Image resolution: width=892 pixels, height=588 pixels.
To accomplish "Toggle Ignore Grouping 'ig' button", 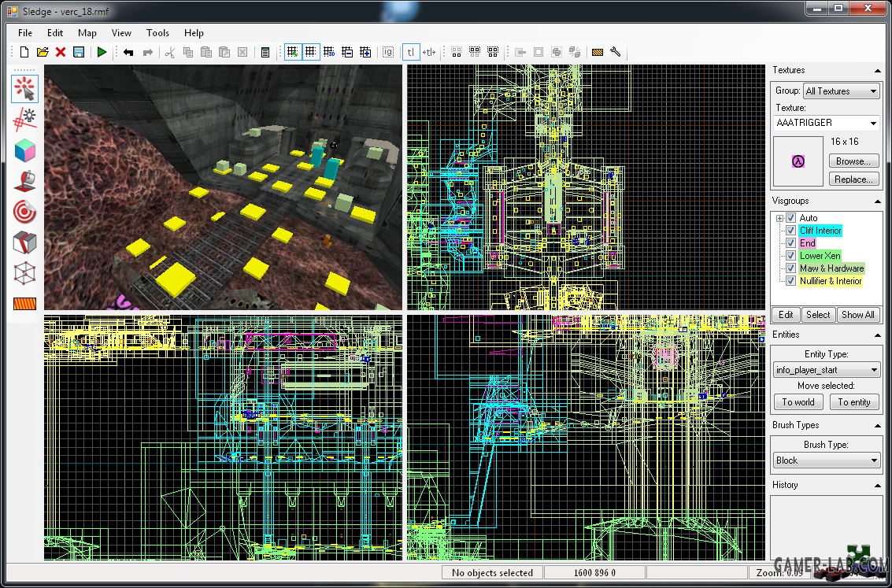I will tap(388, 52).
